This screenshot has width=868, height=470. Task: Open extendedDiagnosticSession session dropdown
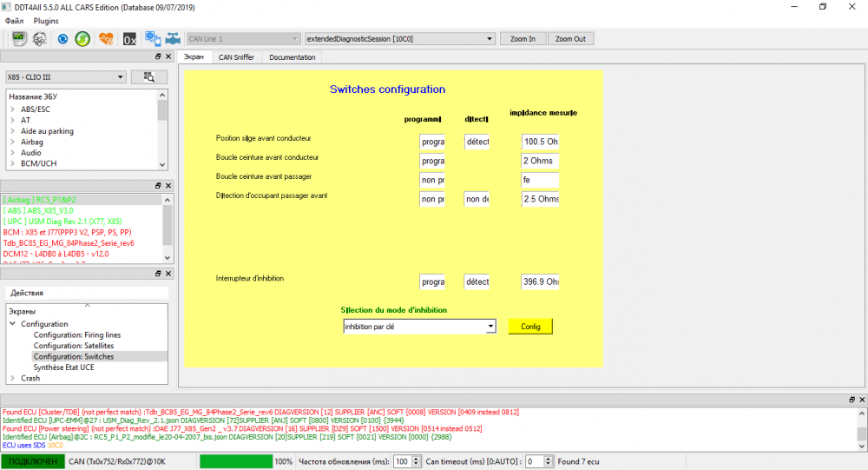(399, 39)
